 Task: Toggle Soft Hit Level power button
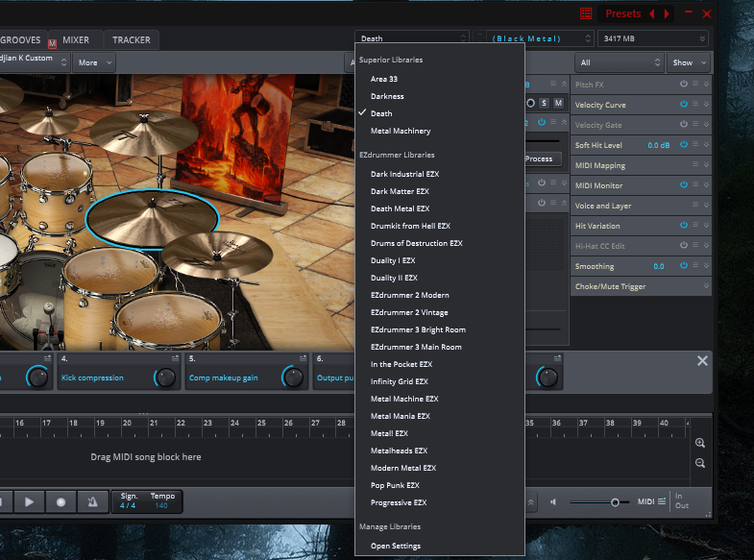click(684, 144)
